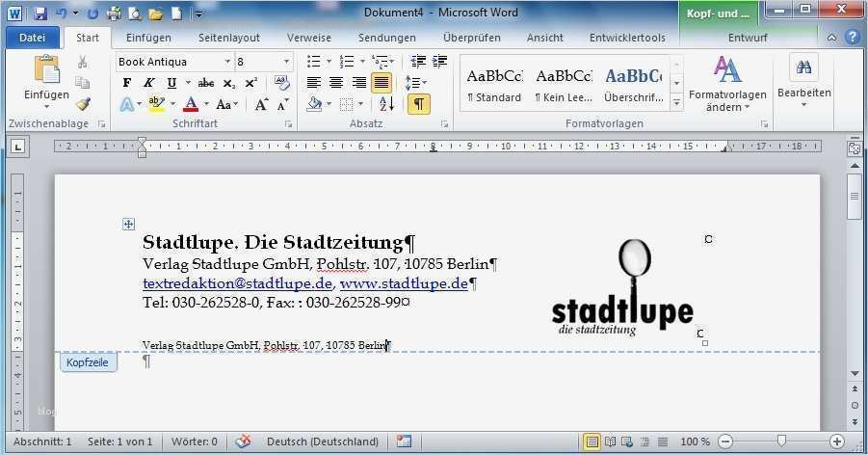Click the www.stadtlupe.de link
Viewport: 868px width, 455px height.
pos(404,283)
